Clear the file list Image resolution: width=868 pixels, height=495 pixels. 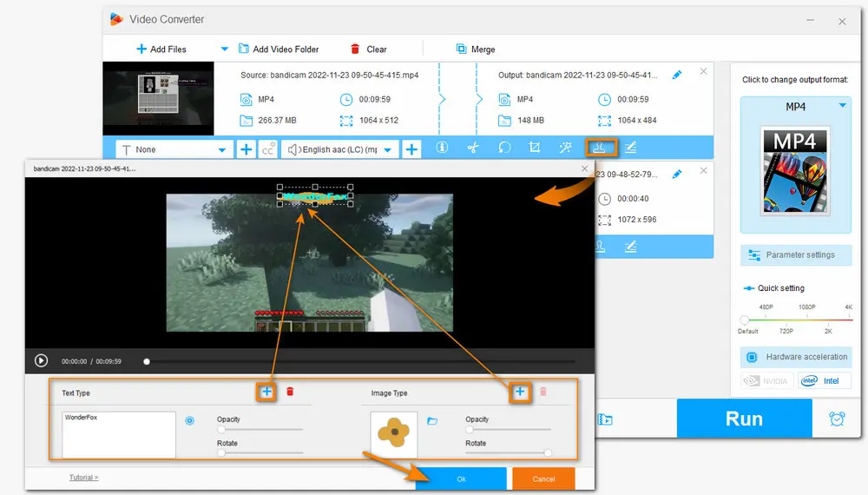click(x=369, y=49)
